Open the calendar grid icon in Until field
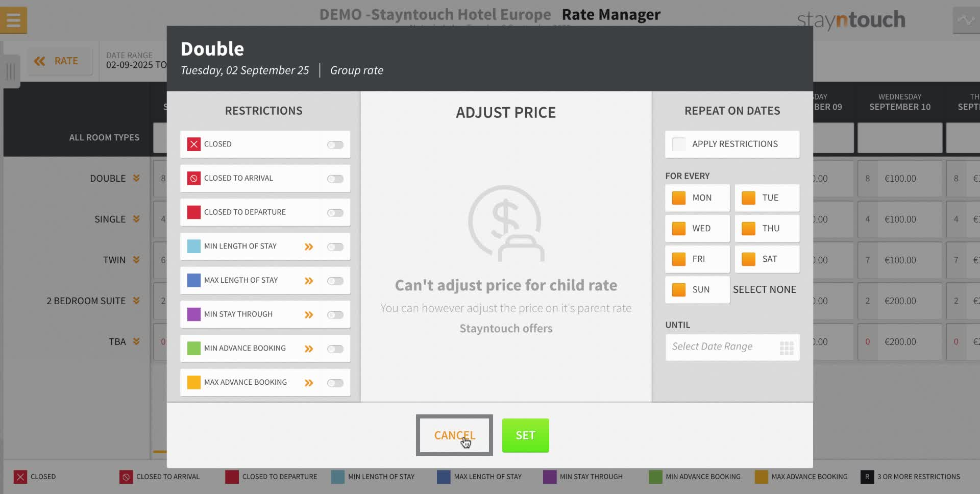The height and width of the screenshot is (494, 980). click(x=787, y=348)
